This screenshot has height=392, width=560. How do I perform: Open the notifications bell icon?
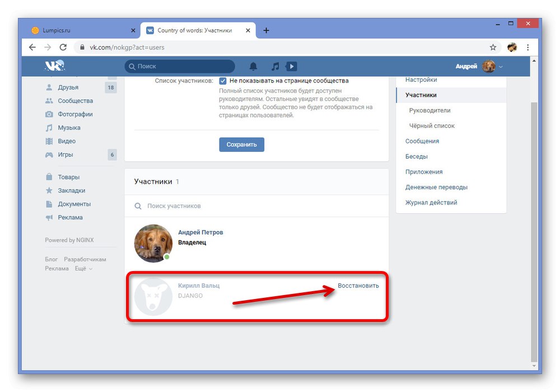pos(253,67)
